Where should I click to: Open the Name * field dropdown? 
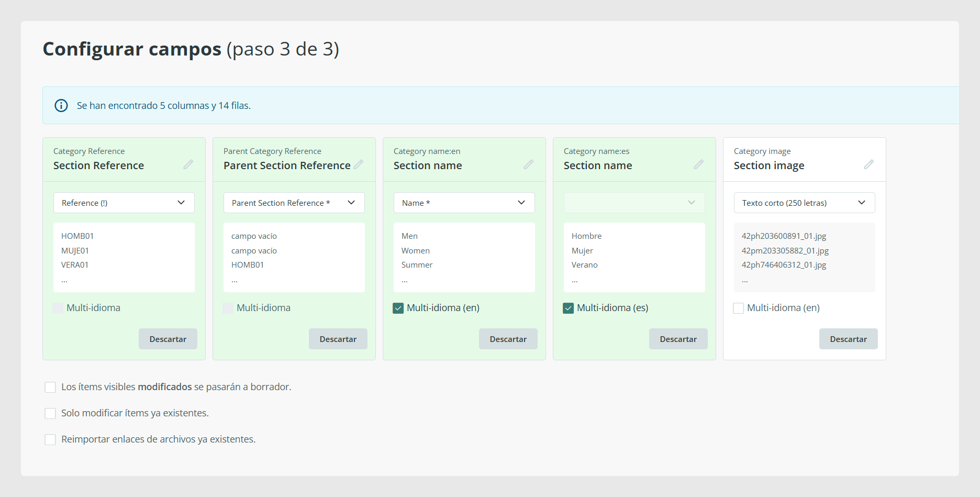pyautogui.click(x=464, y=203)
